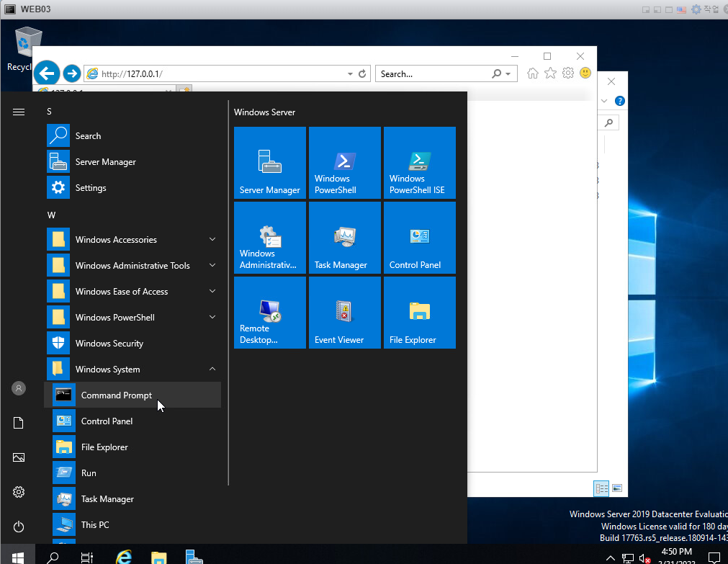Open Task Manager from the app list
Viewport: 728px width, 564px height.
132,499
